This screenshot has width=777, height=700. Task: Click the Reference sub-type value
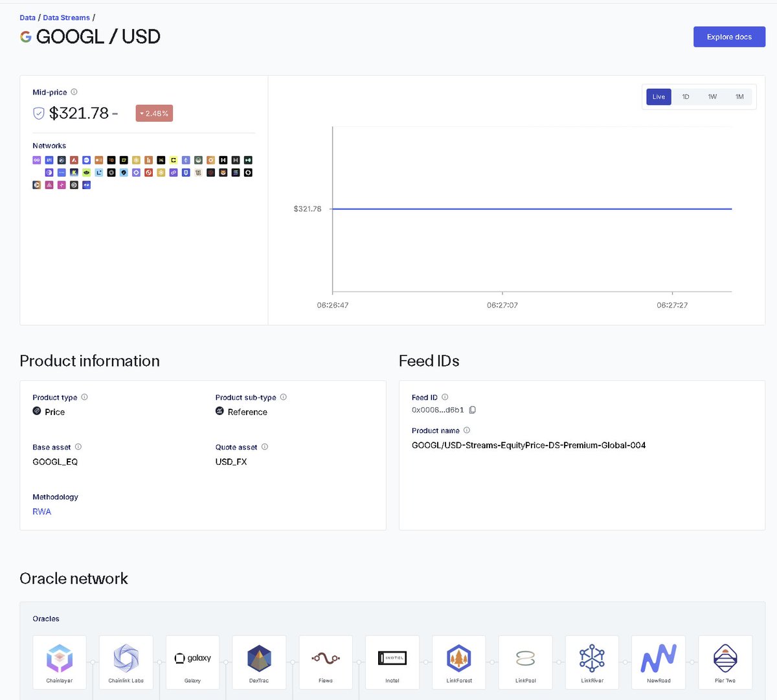tap(247, 412)
